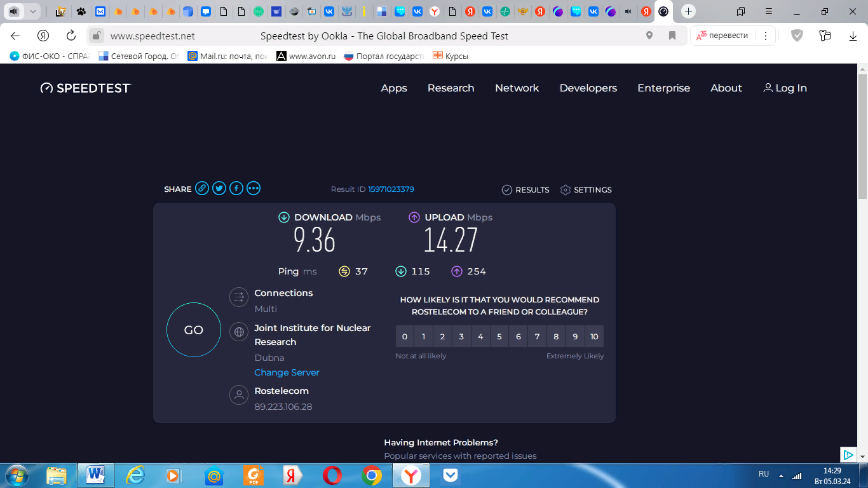This screenshot has width=868, height=488.
Task: Expand tab list dropdown arrow at top-left
Action: pos(32,11)
